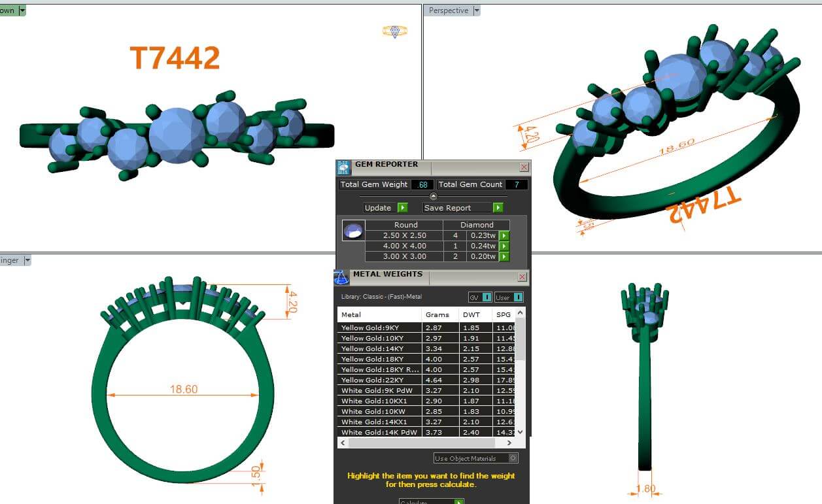Collapse the Gem Reporter summary with up arrow
Viewport: 822px width, 504px height.
click(433, 196)
